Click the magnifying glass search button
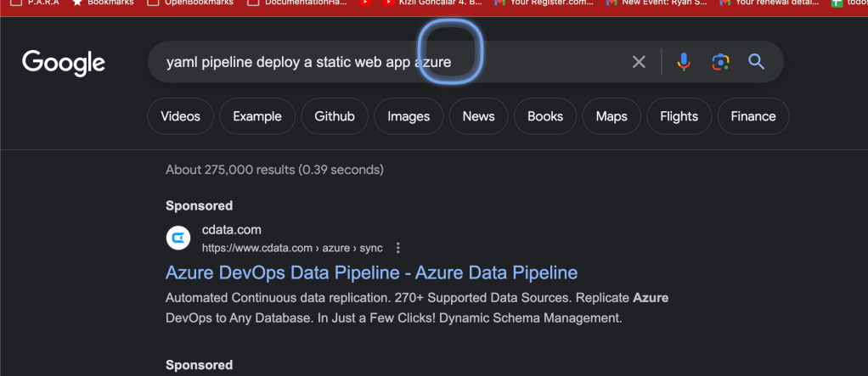868x376 pixels. tap(756, 62)
